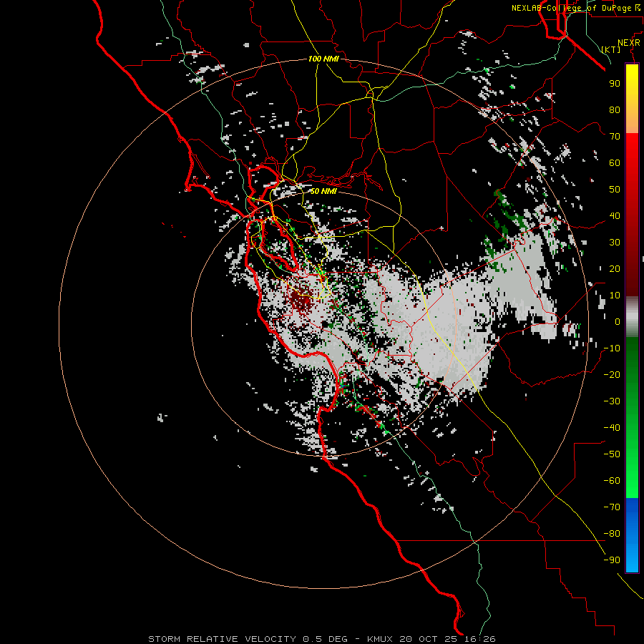Click the gray zero-velocity segment of the color bar

(x=632, y=317)
